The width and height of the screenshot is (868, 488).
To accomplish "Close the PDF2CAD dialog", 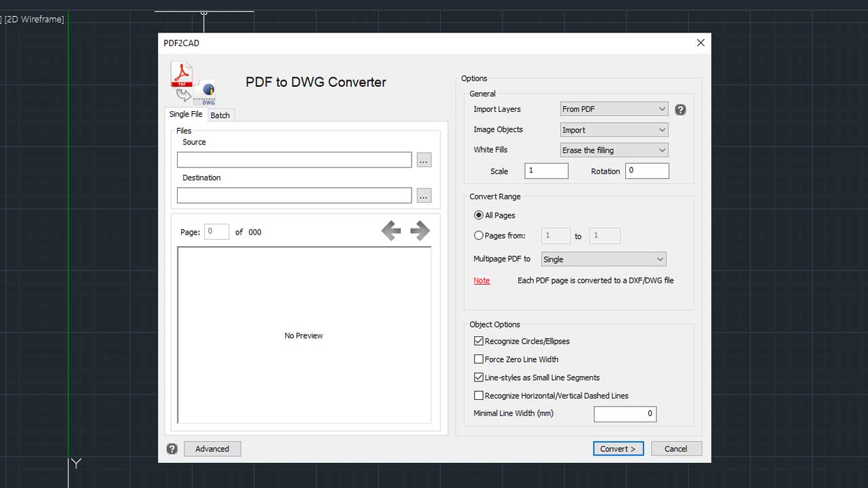I will [x=701, y=43].
